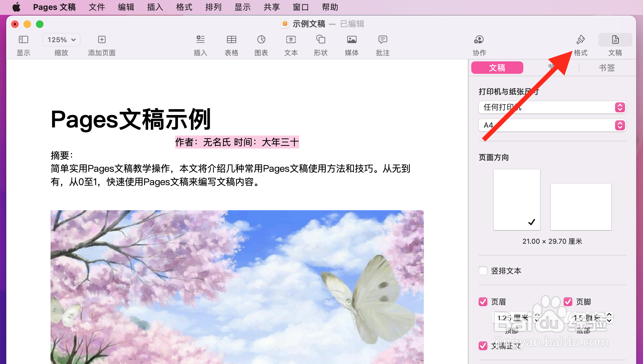Image resolution: width=643 pixels, height=364 pixels.
Task: Add a table via 表格 icon
Action: (x=231, y=39)
